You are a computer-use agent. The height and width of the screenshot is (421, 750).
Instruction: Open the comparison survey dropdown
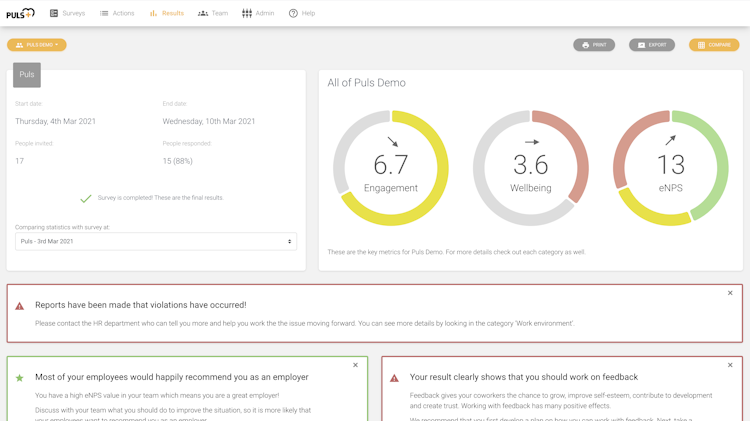156,241
